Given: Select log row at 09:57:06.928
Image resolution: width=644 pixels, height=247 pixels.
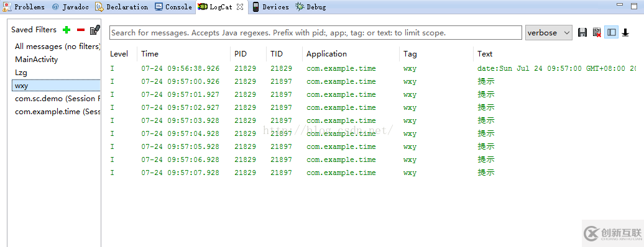Looking at the screenshot, I should coord(373,159).
